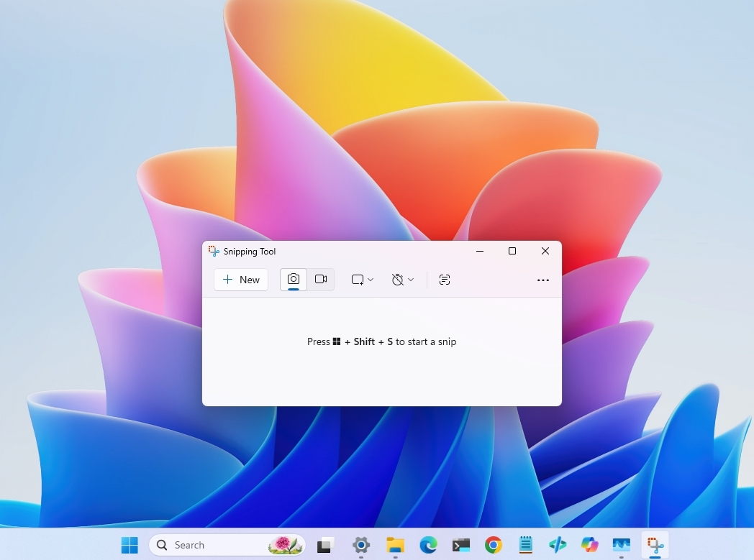
Task: Click the taskbar Search box
Action: [x=227, y=545]
